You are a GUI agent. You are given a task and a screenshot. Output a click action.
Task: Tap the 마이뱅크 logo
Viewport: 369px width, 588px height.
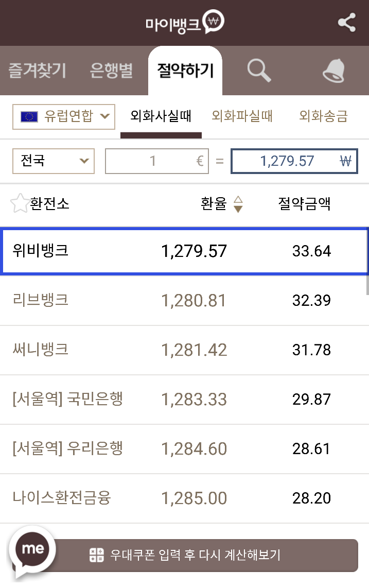(x=185, y=23)
